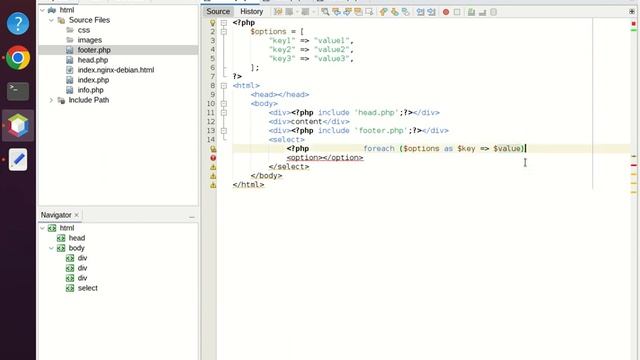Select info.php in project tree

tap(90, 90)
